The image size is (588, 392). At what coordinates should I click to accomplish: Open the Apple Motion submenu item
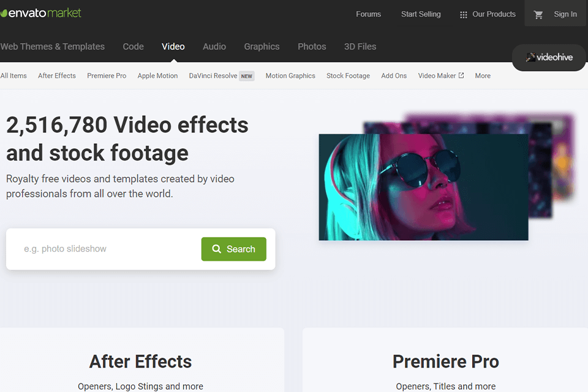(x=157, y=76)
